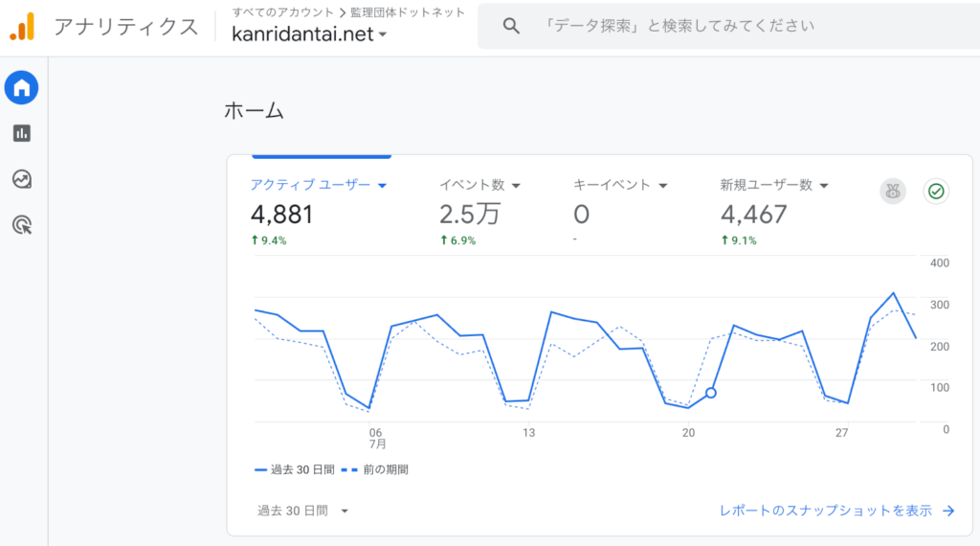This screenshot has height=546, width=980.
Task: Click the search field データ探索 placeholder
Action: [x=679, y=26]
